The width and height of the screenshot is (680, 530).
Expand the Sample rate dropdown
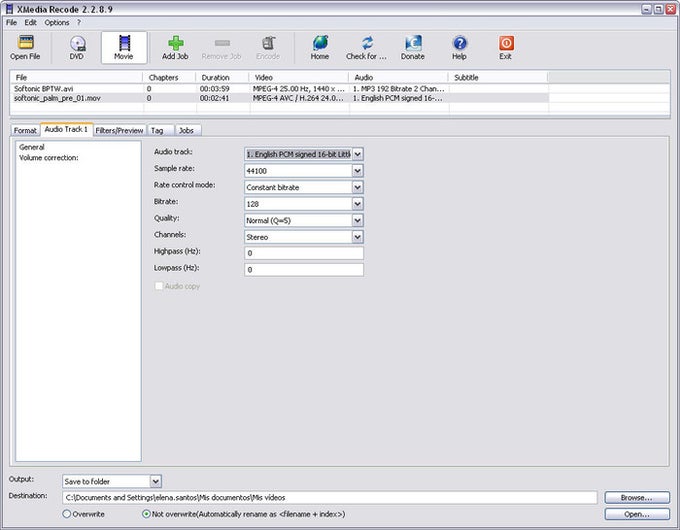click(x=357, y=171)
